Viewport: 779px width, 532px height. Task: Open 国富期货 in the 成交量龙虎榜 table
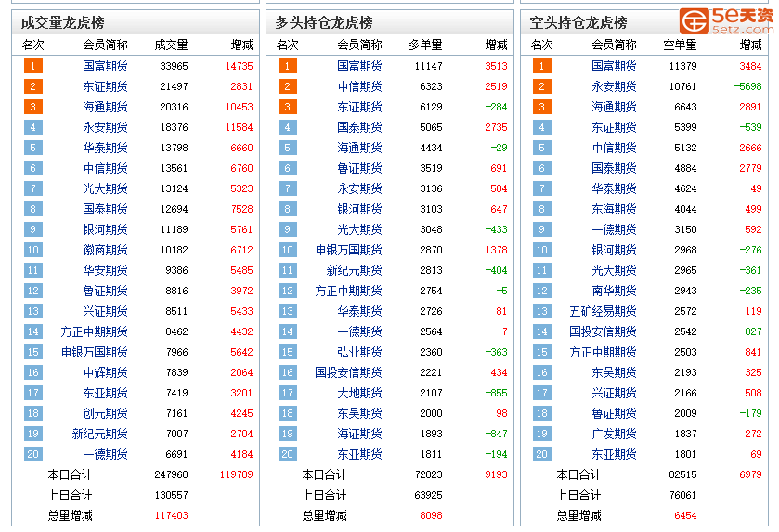105,66
